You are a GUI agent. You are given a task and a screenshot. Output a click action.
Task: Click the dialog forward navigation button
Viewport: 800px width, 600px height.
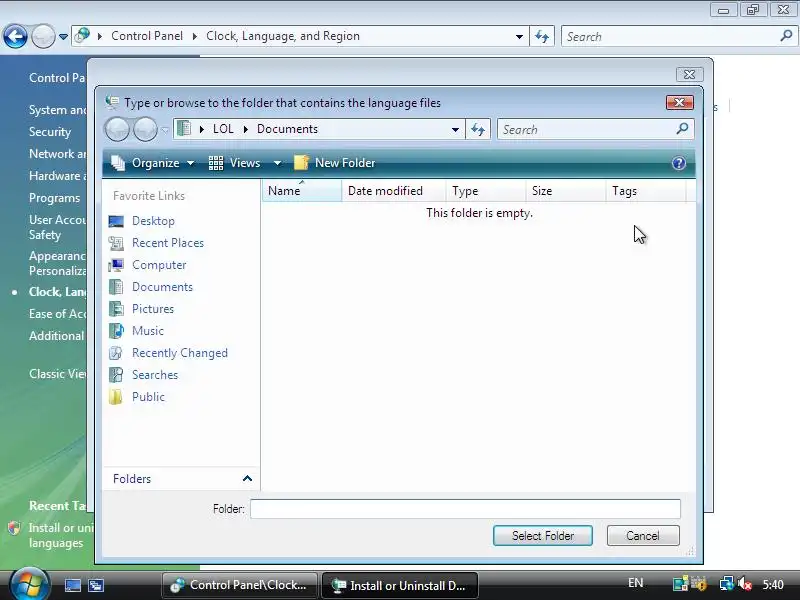click(145, 130)
